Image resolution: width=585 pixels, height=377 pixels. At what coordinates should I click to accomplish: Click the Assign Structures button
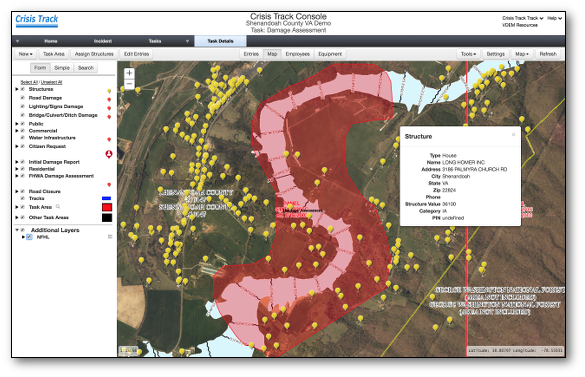[x=94, y=54]
